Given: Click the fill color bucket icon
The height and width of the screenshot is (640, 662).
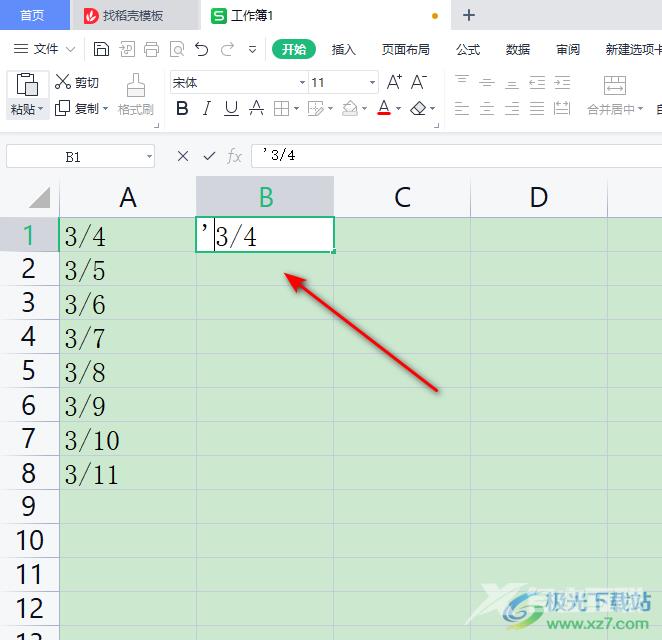Looking at the screenshot, I should click(x=350, y=108).
